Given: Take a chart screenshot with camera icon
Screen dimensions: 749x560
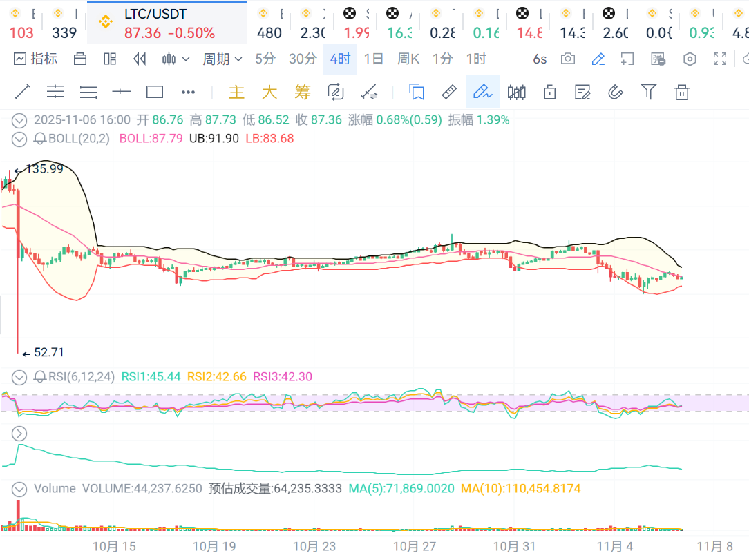Looking at the screenshot, I should tap(567, 59).
